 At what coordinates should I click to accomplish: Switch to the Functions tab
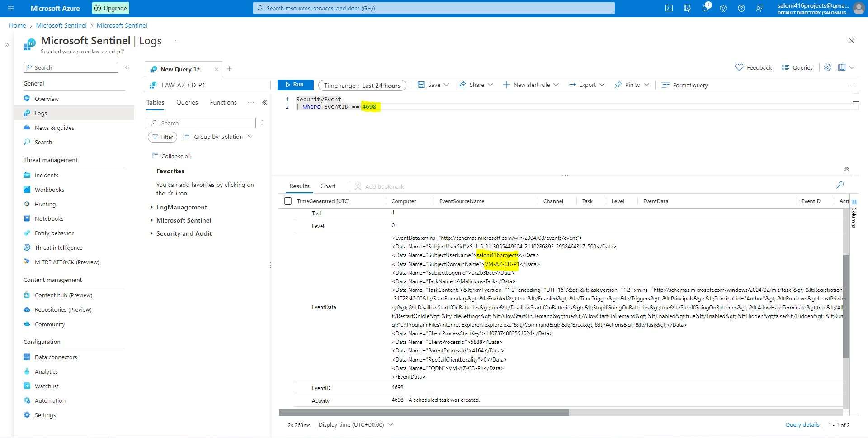[223, 102]
